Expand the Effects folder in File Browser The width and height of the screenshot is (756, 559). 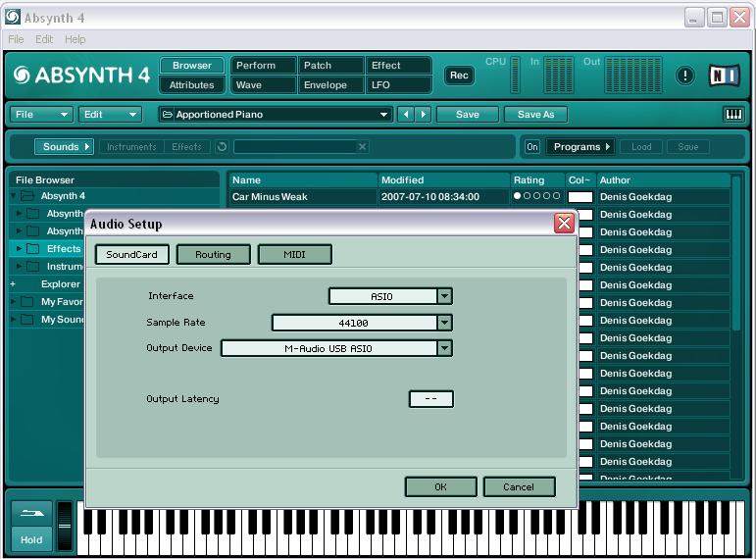pyautogui.click(x=19, y=249)
